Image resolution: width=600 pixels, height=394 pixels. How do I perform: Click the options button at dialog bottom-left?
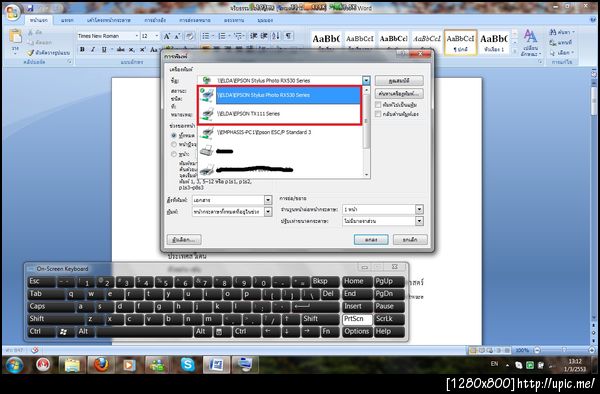tap(184, 239)
